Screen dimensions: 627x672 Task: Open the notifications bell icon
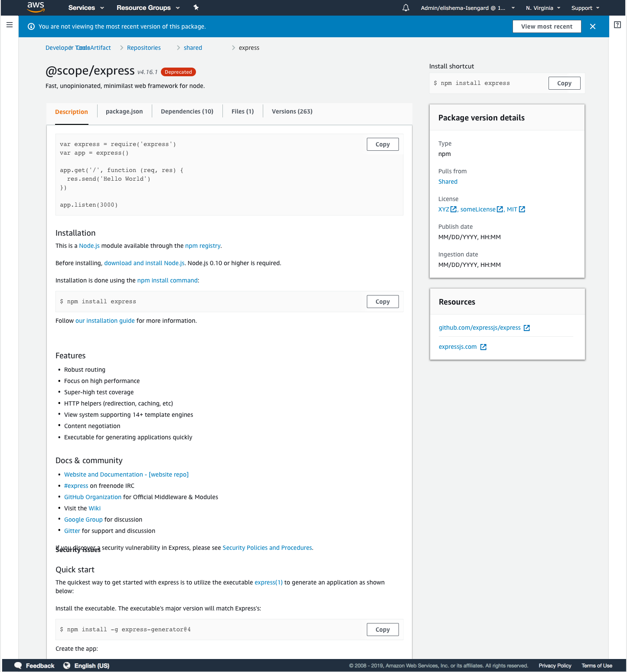coord(406,8)
